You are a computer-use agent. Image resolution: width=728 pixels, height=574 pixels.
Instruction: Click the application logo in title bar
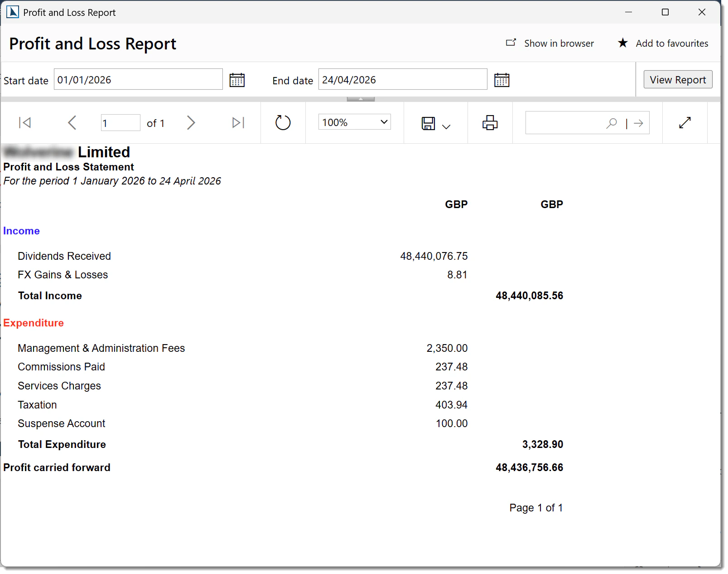point(12,12)
